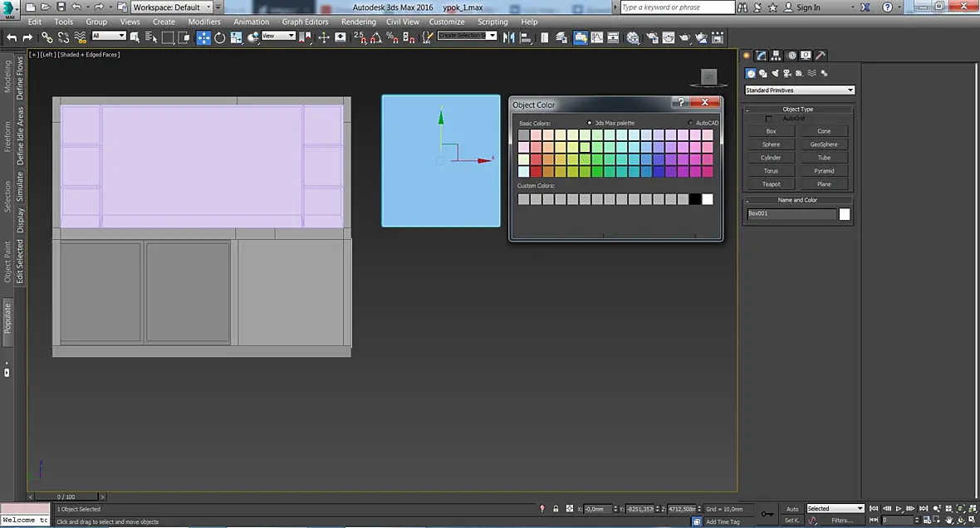This screenshot has width=980, height=528.
Task: Click the Selection Lock padlock icon
Action: tap(556, 509)
